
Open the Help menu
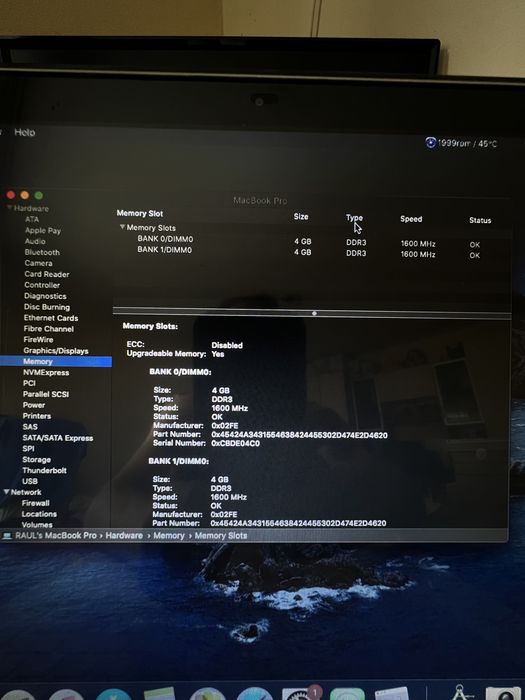(x=25, y=132)
